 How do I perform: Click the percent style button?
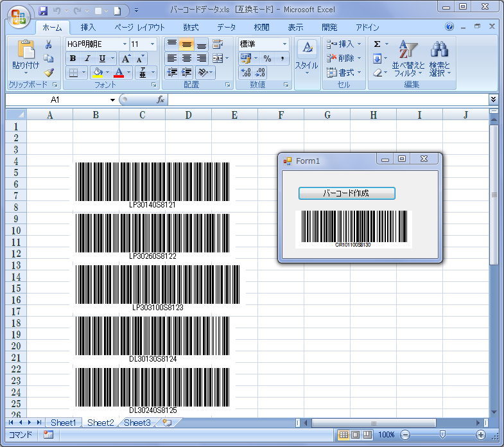click(267, 58)
